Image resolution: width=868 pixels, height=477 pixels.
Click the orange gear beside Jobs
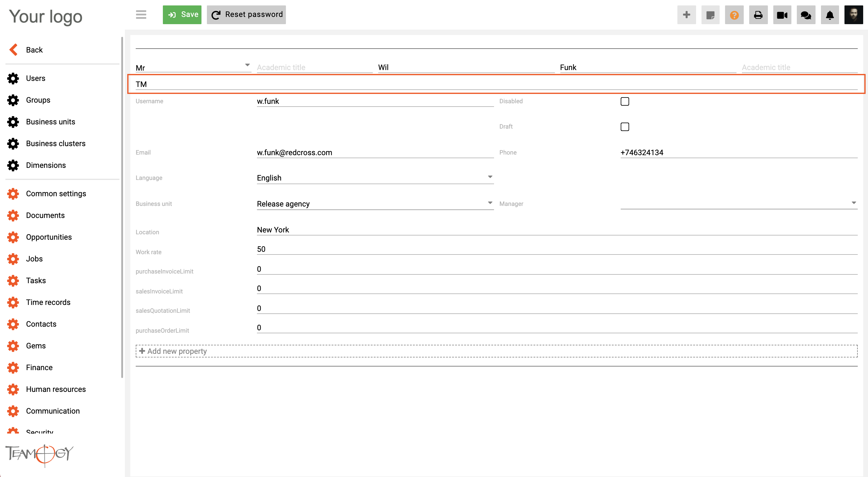click(x=13, y=259)
